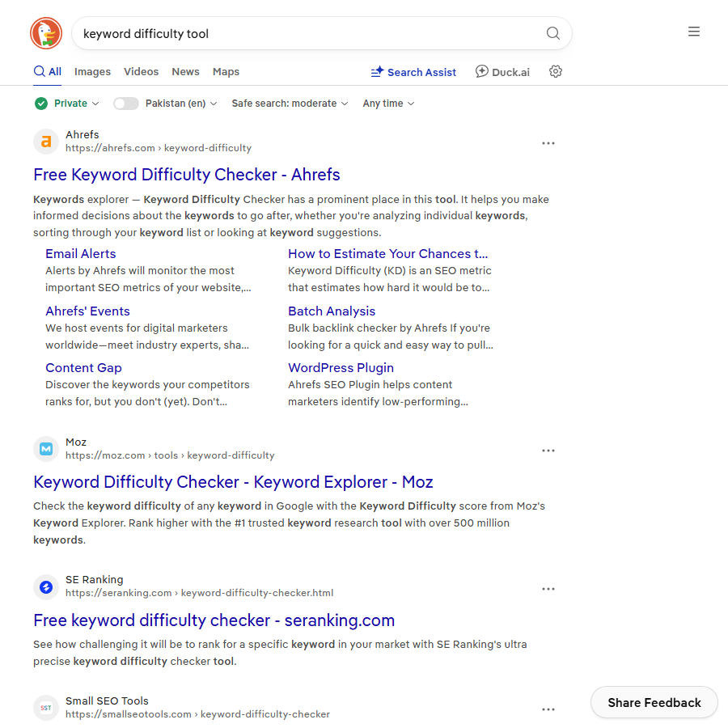This screenshot has height=728, width=728.
Task: Open the Email Alerts sitelink
Action: click(x=81, y=253)
